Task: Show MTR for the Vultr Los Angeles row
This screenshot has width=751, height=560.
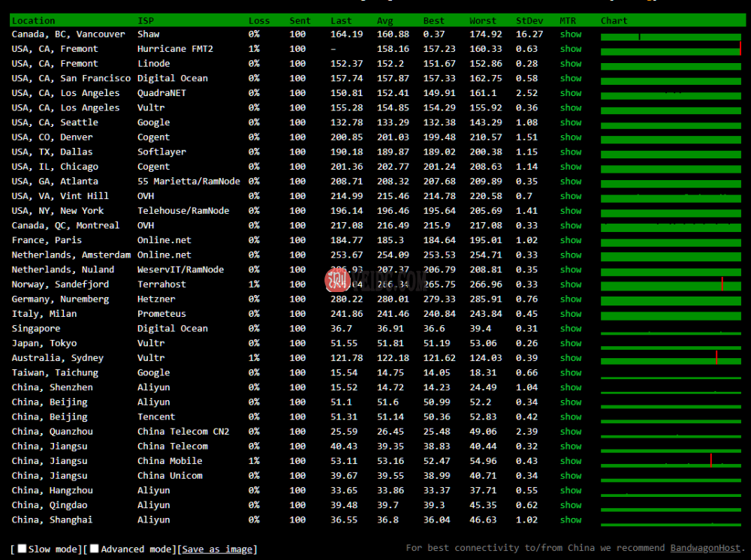Action: (x=571, y=107)
